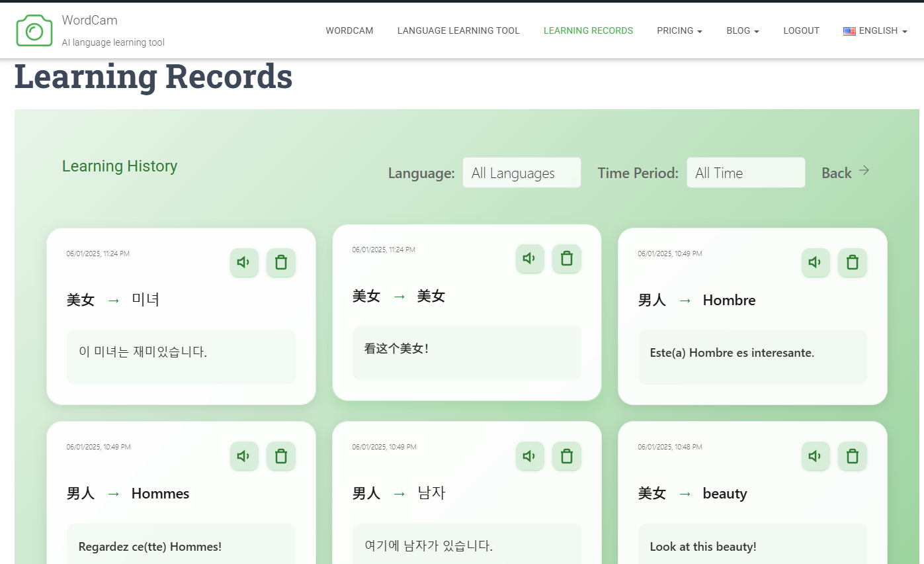Viewport: 924px width, 564px height.
Task: Select Learning Records nav item
Action: click(x=588, y=30)
